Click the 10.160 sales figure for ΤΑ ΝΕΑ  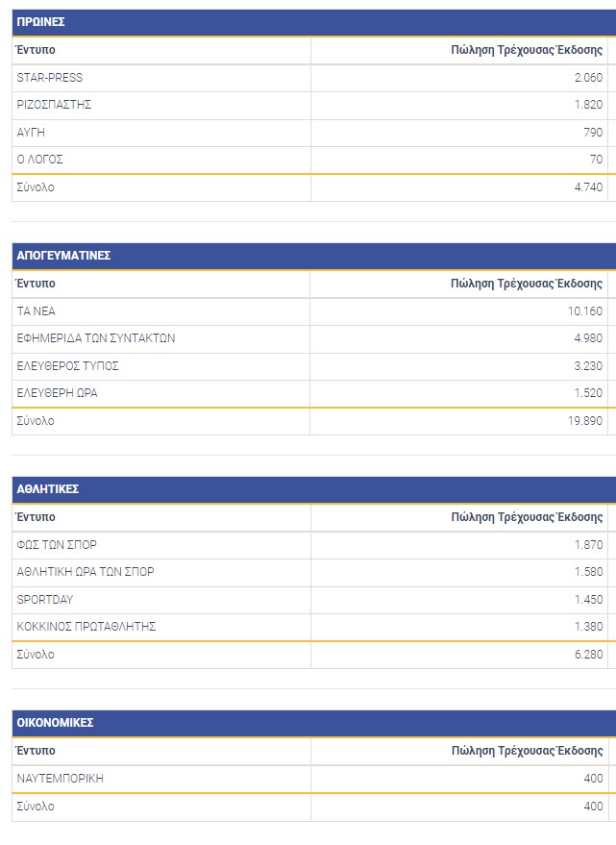click(x=585, y=311)
